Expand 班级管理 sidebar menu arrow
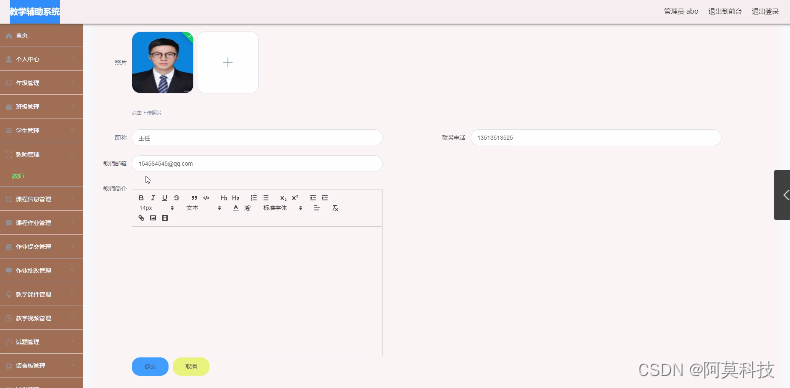 (73, 106)
